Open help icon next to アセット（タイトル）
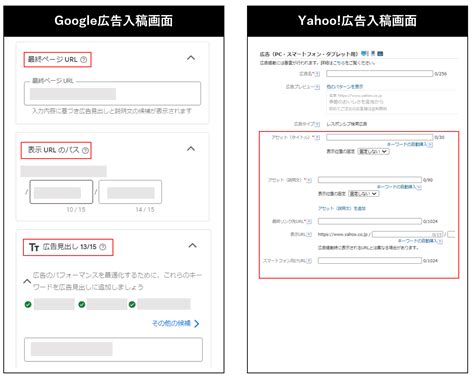This screenshot has width=474, height=377. (318, 137)
